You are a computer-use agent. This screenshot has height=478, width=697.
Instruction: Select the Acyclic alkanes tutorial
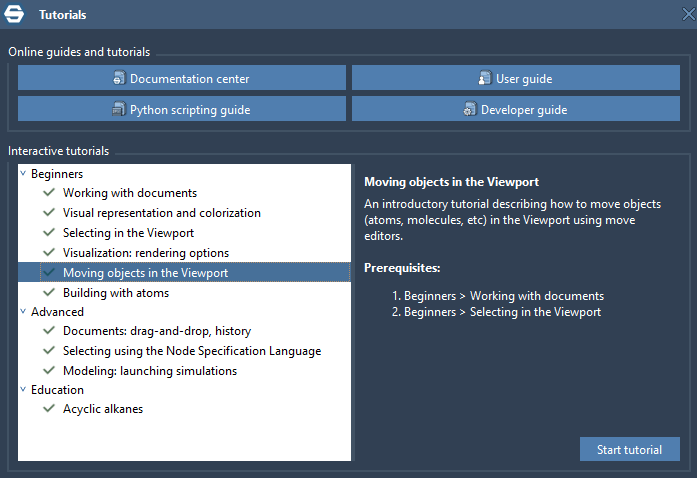[x=103, y=409]
